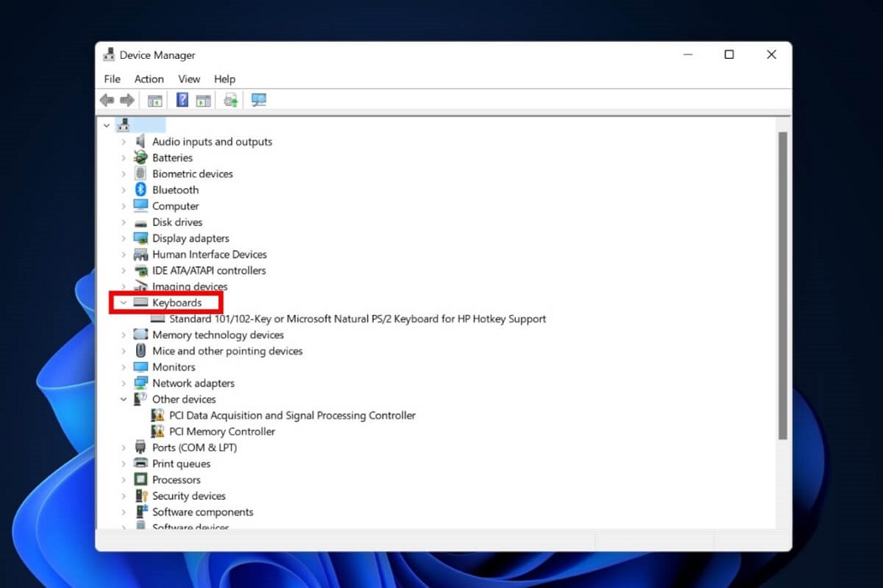Click the Back navigation arrow icon
Viewport: 883px width, 588px height.
106,100
